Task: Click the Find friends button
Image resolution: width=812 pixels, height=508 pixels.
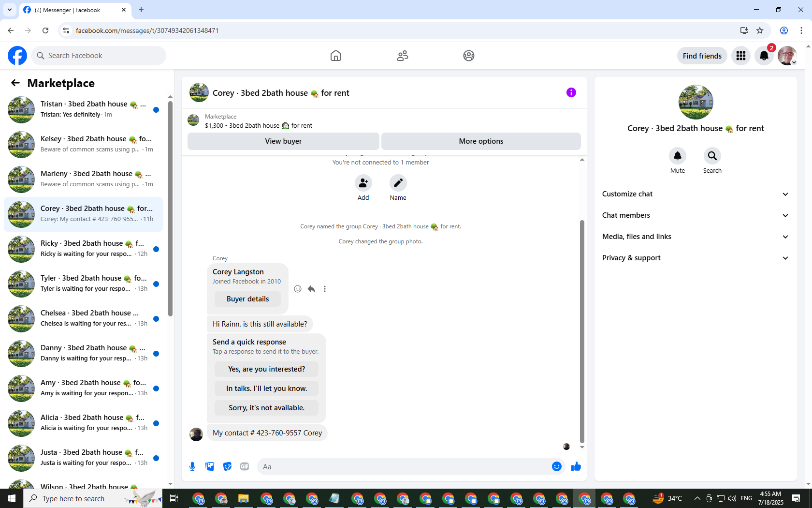Action: pos(702,56)
